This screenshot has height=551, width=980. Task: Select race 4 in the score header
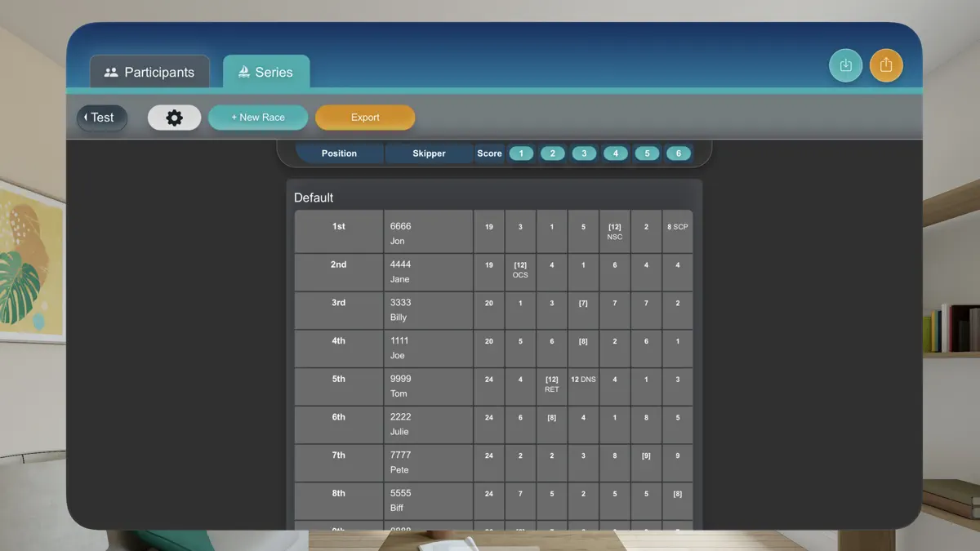click(x=615, y=153)
